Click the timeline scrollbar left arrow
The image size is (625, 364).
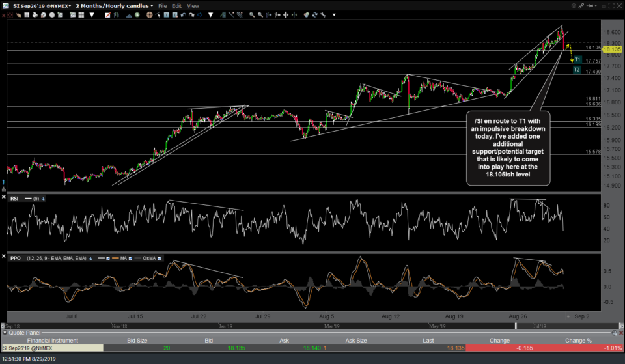[3, 326]
